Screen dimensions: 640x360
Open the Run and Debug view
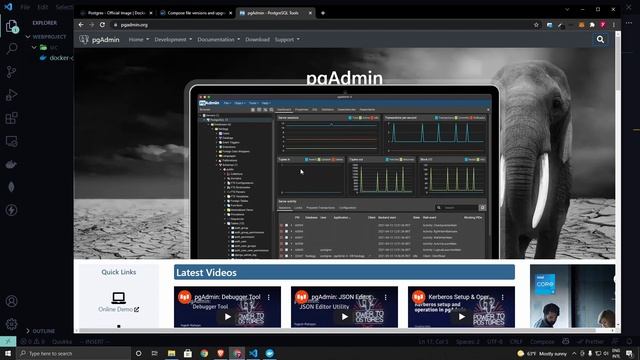[x=11, y=95]
